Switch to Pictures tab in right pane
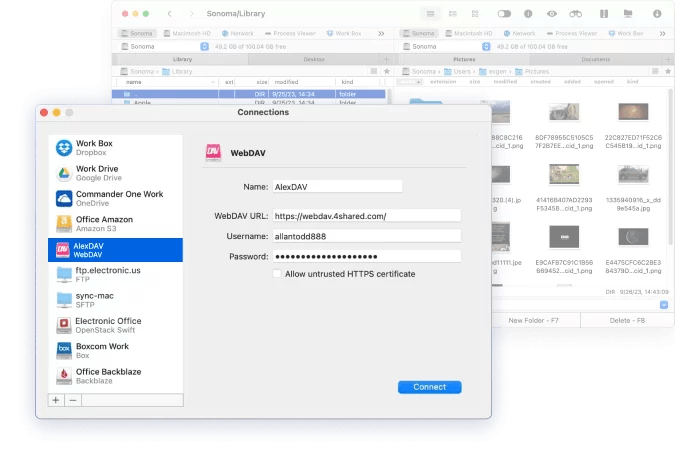This screenshot has height=452, width=675. pyautogui.click(x=464, y=59)
